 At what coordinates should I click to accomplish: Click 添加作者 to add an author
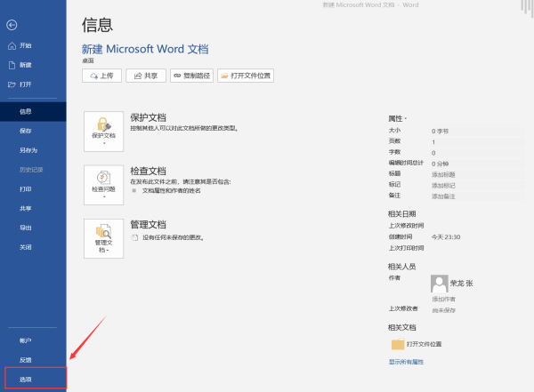point(444,300)
